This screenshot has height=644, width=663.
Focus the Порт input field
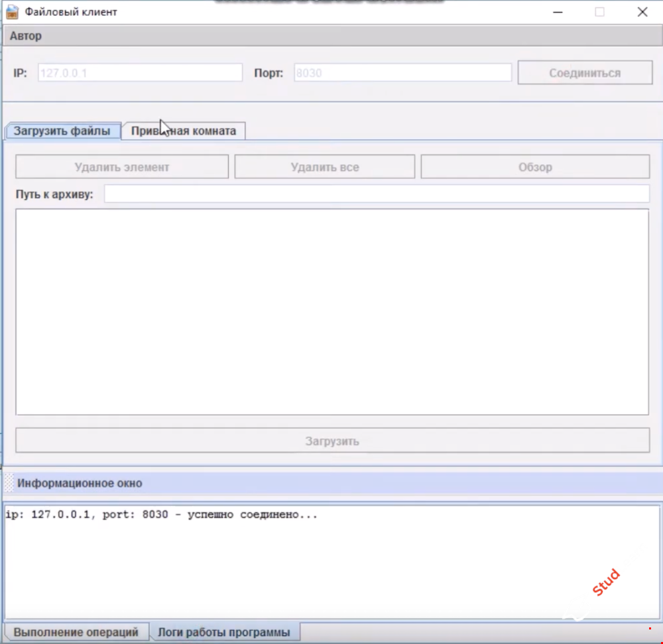(402, 73)
